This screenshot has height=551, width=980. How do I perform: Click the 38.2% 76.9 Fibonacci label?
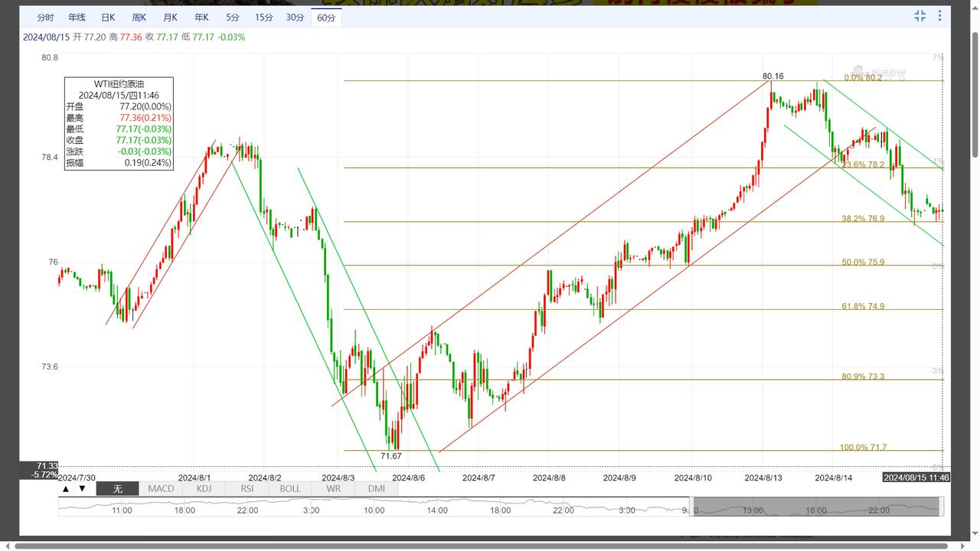coord(864,218)
